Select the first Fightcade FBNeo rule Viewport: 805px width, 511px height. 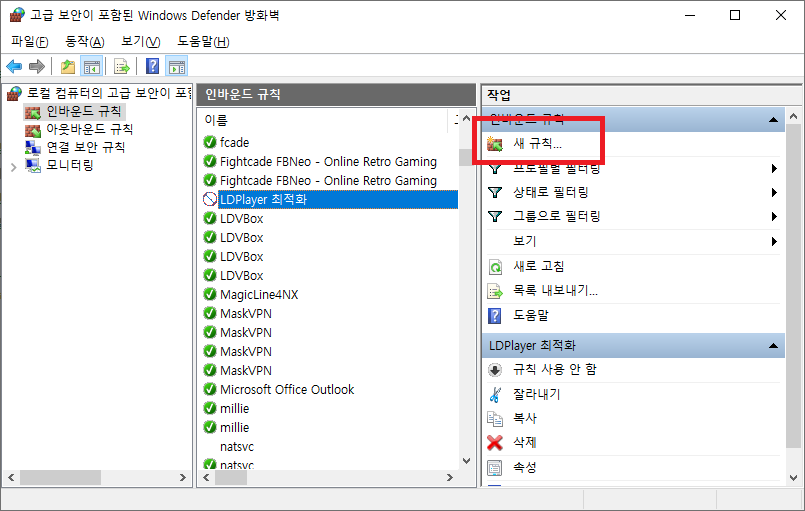click(328, 162)
